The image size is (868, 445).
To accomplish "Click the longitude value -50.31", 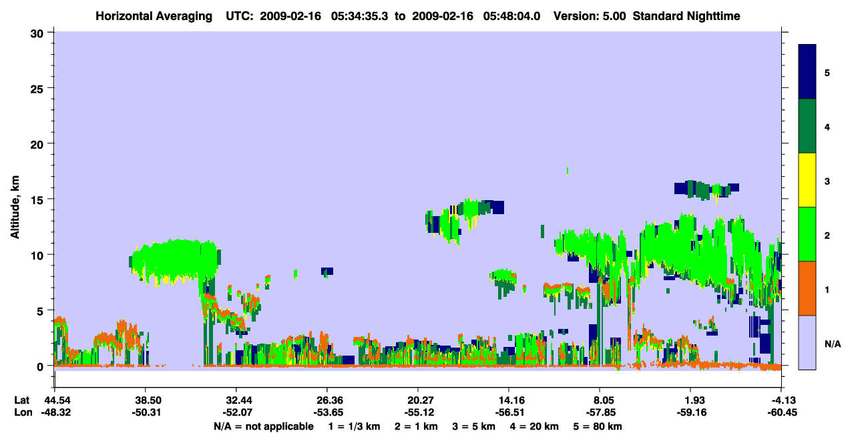I will tap(146, 412).
